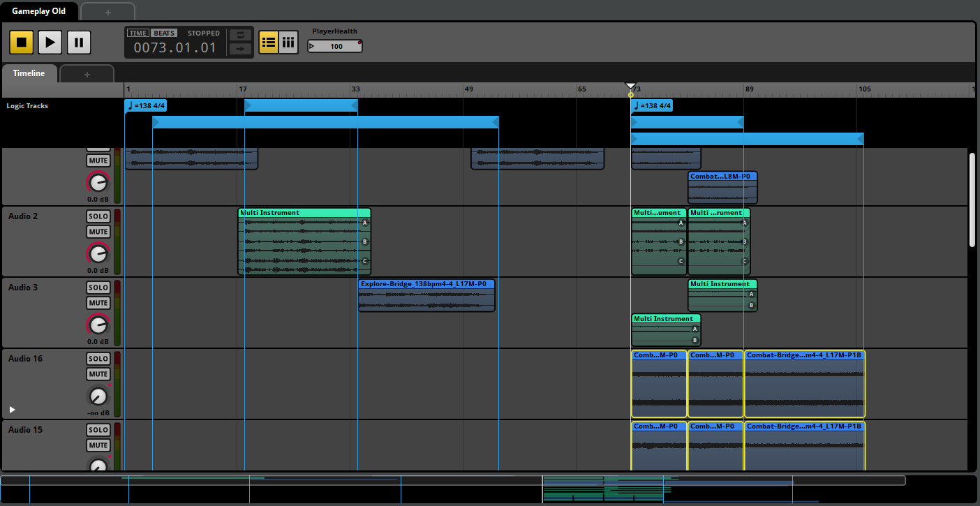980x506 pixels.
Task: Click the 0073.01.01 position readout
Action: pyautogui.click(x=175, y=48)
